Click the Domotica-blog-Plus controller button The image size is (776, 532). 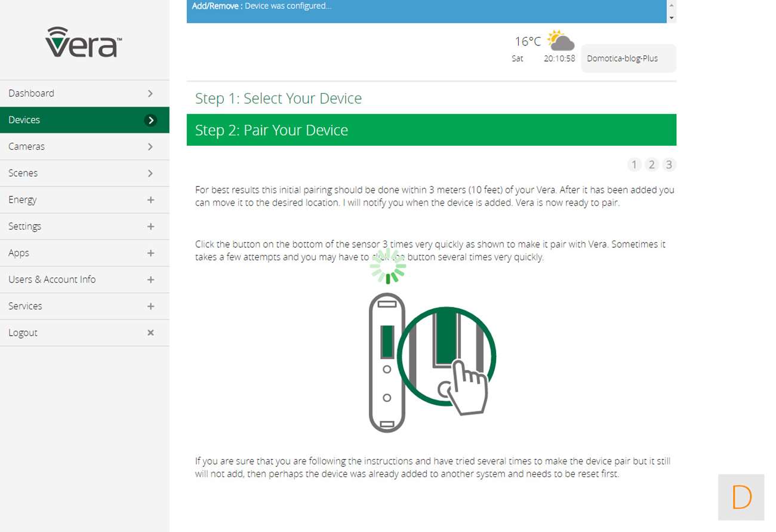628,59
